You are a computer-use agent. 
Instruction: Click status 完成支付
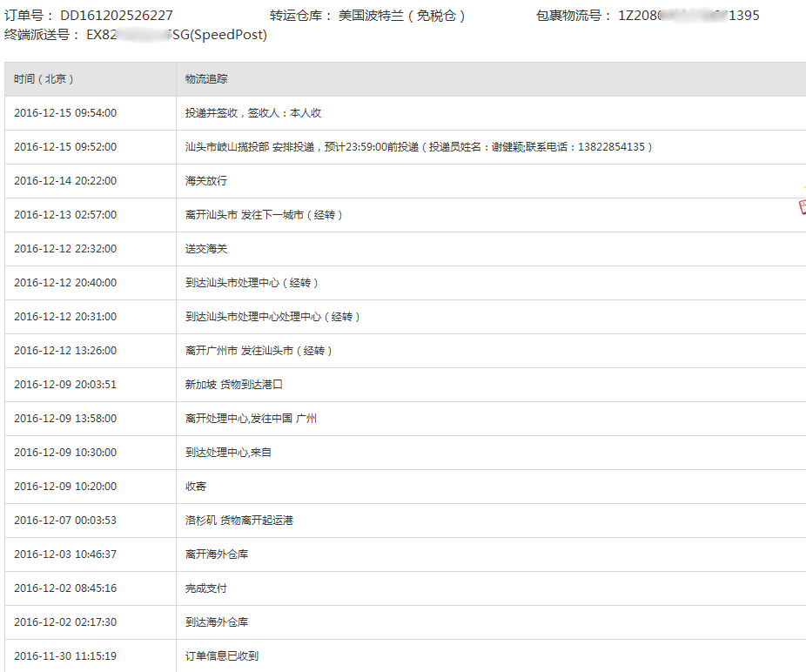point(206,588)
